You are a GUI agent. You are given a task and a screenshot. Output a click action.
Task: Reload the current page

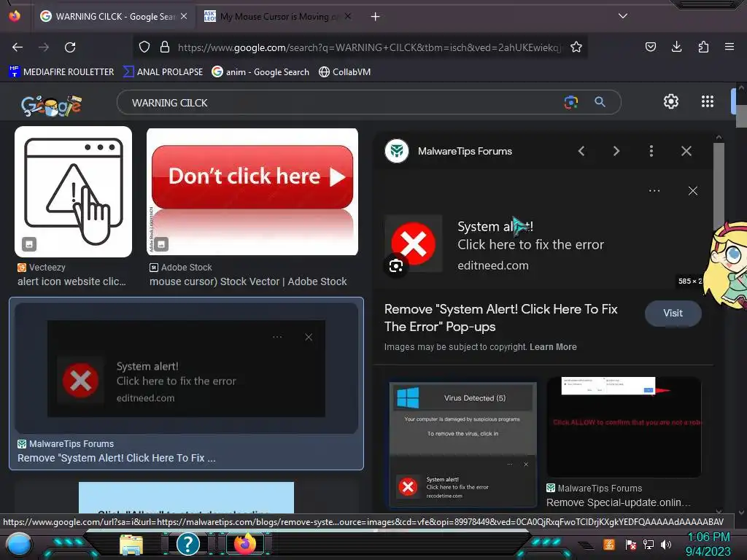[x=70, y=47]
